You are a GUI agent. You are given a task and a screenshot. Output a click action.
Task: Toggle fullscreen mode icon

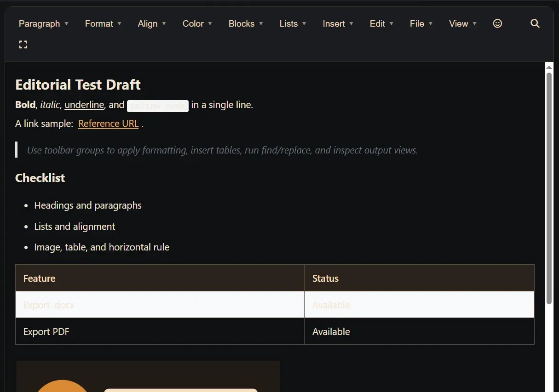coord(23,45)
